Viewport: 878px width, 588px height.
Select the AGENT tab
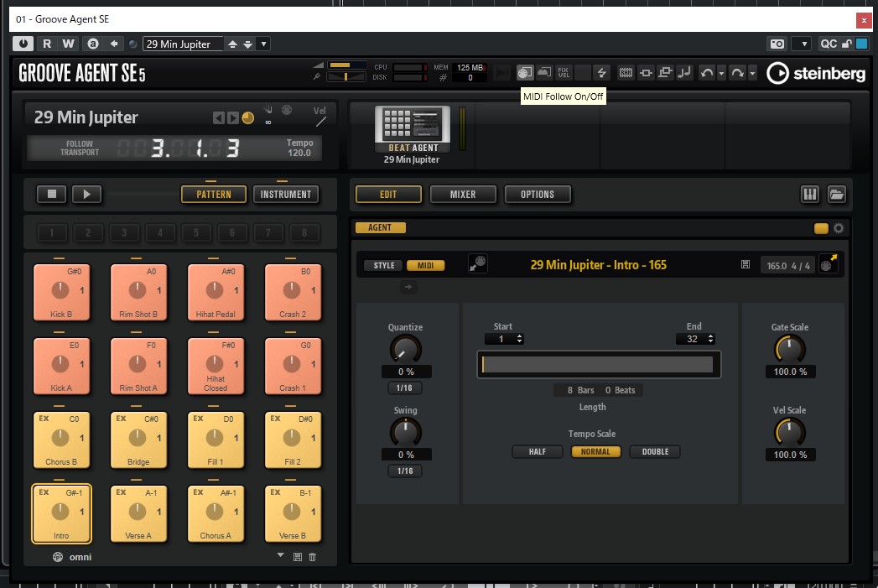(380, 228)
